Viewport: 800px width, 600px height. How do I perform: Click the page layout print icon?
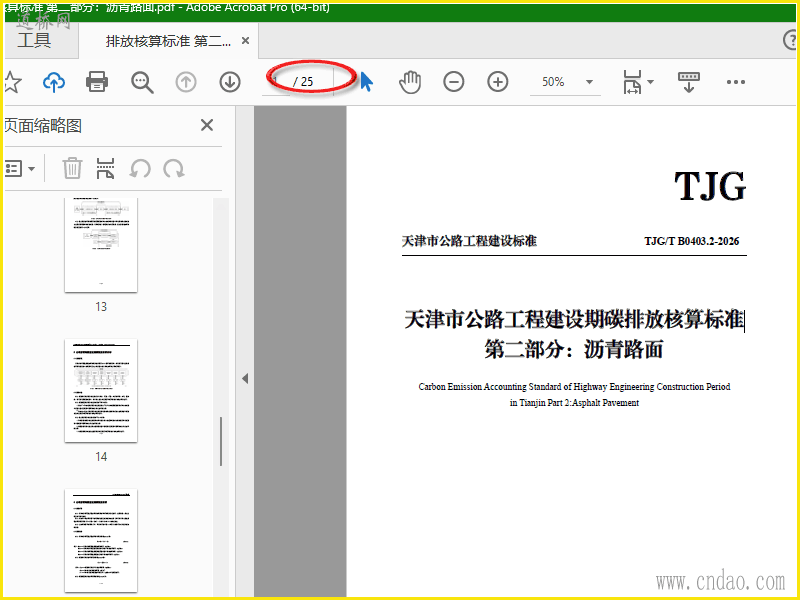(105, 168)
